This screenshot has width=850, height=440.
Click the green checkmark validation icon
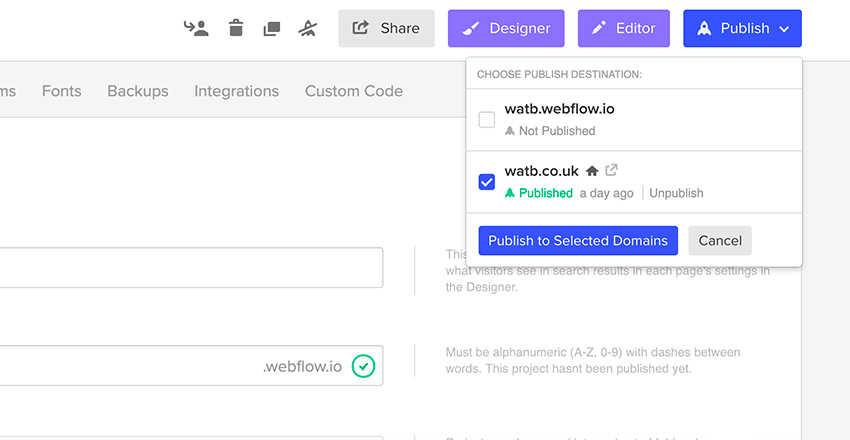click(363, 366)
